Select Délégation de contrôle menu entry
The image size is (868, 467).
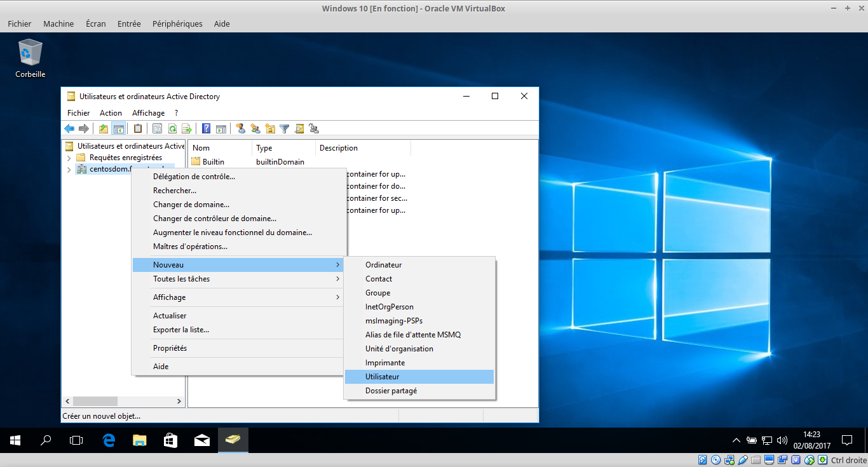pyautogui.click(x=238, y=177)
